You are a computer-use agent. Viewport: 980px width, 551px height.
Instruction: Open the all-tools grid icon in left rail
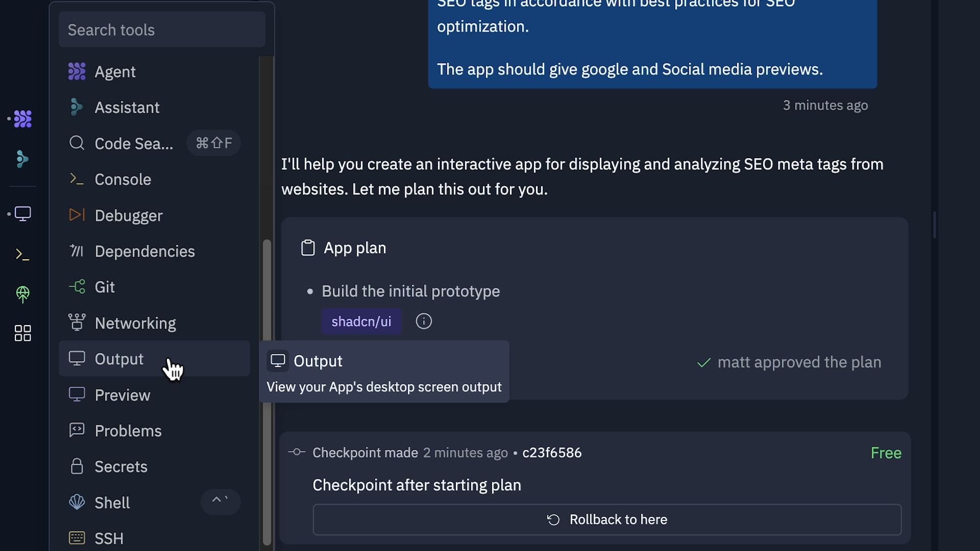coord(22,333)
